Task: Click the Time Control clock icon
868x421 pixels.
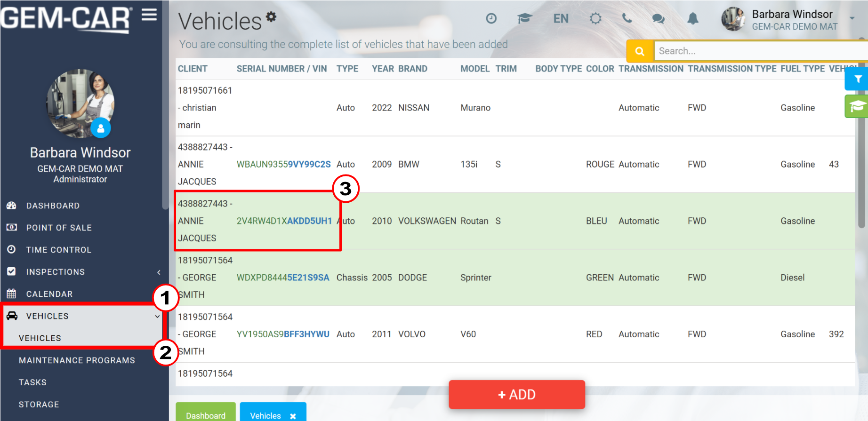Action: coord(11,250)
